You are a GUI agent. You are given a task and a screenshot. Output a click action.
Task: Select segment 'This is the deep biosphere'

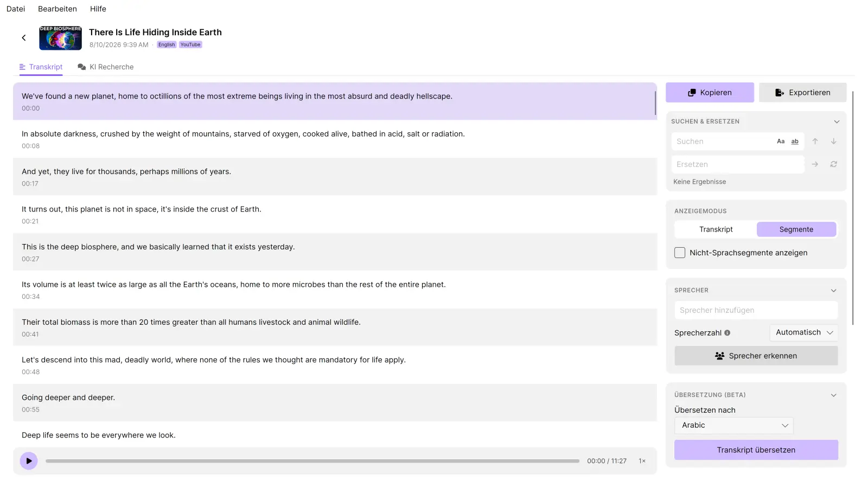point(335,252)
